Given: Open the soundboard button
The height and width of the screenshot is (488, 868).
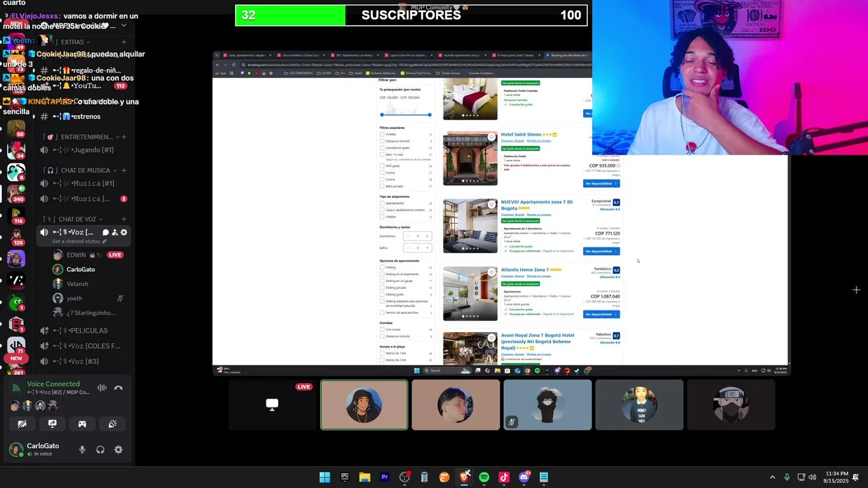Looking at the screenshot, I should point(113,424).
